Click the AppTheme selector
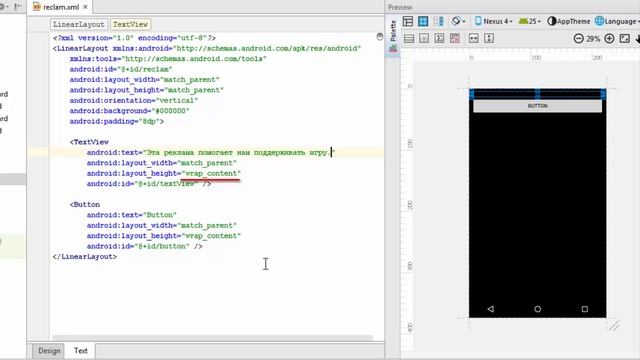The image size is (640, 360). tap(569, 21)
